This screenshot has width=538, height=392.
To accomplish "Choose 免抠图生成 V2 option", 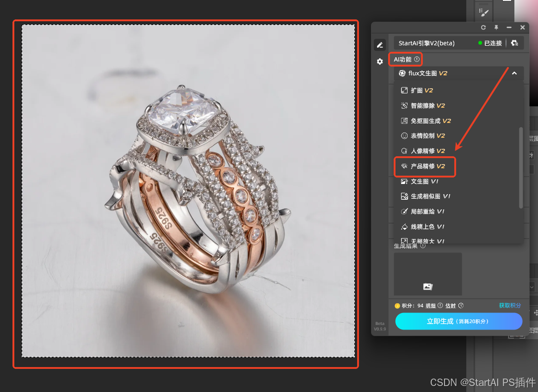I will [x=459, y=121].
